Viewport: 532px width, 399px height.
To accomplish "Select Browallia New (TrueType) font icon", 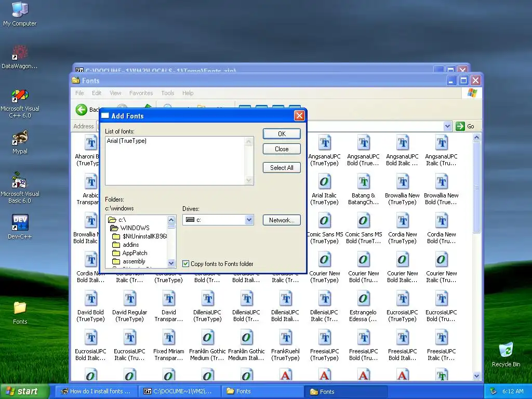I will [402, 189].
